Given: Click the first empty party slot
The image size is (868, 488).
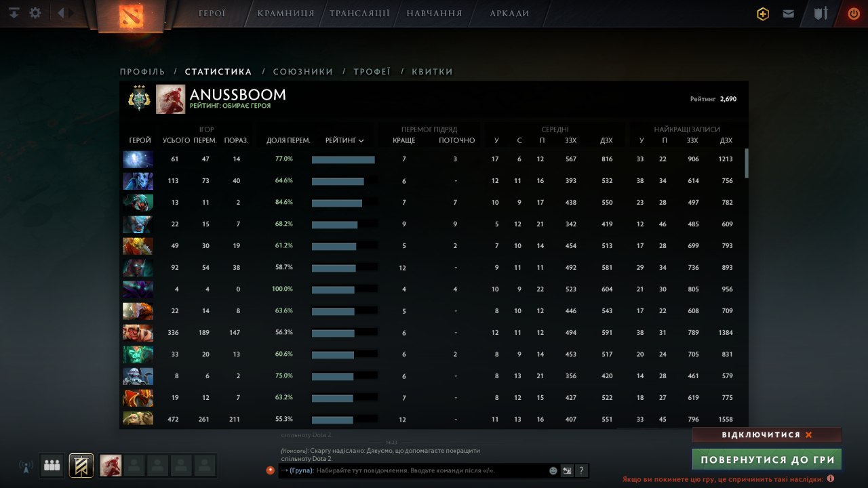Looking at the screenshot, I should tap(134, 465).
